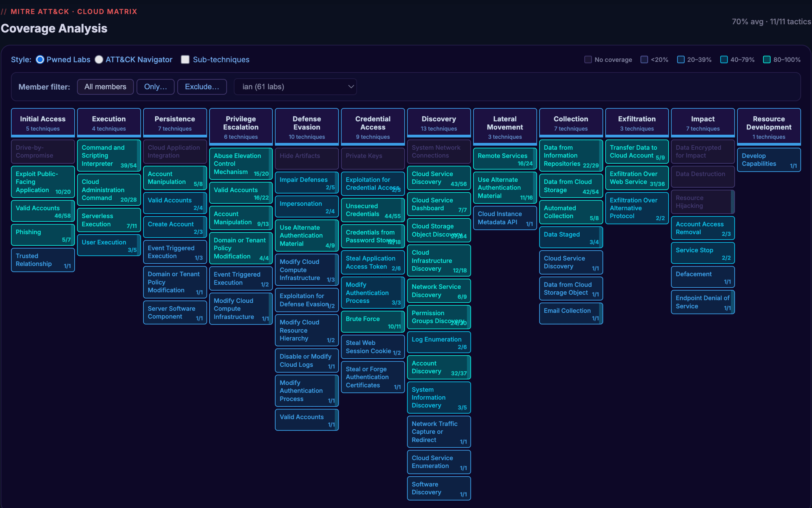Screen dimensions: 812x508
Task: Click the Trusted Relationship technique card
Action: pyautogui.click(x=43, y=260)
